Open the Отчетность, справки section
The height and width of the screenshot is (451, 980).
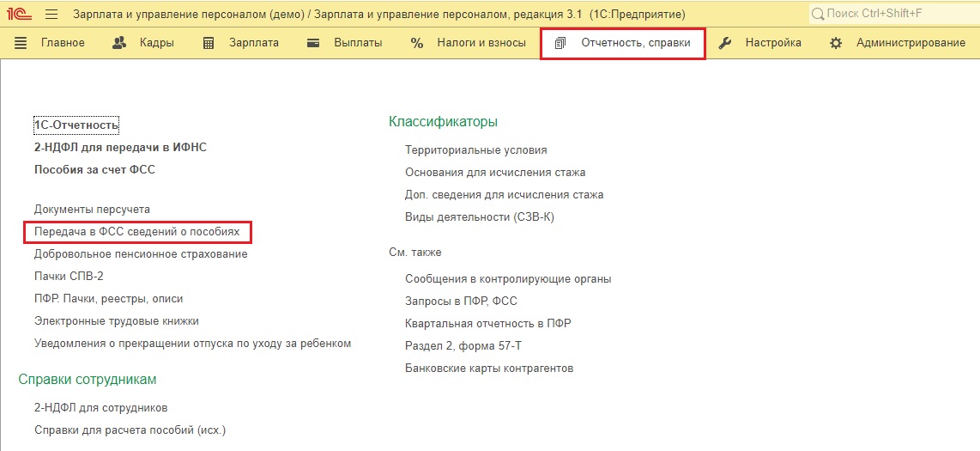(x=636, y=43)
